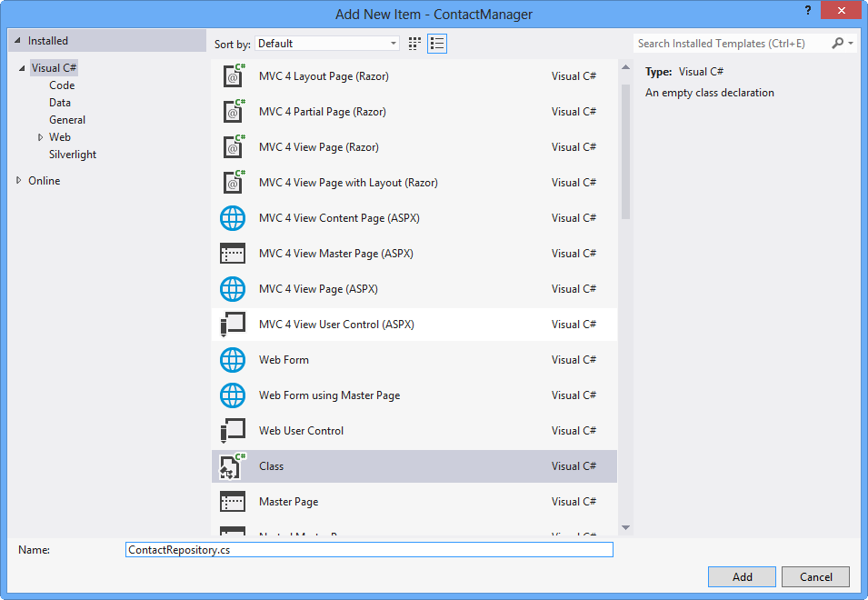
Task: Select the MVC 4 View Master Page (ASPX) icon
Action: pyautogui.click(x=233, y=254)
